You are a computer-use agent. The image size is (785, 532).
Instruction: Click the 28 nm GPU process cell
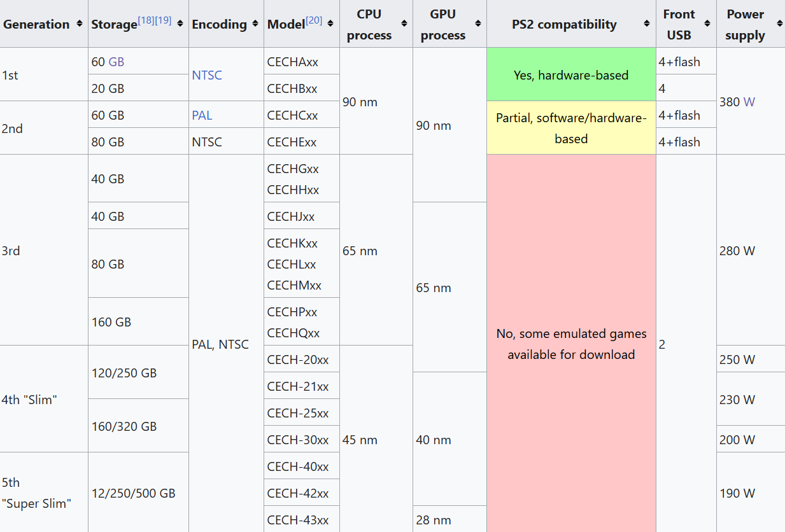[x=449, y=519]
